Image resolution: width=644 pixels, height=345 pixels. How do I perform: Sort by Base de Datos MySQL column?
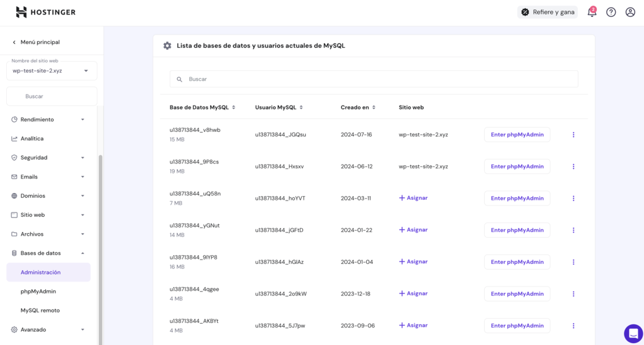[203, 107]
